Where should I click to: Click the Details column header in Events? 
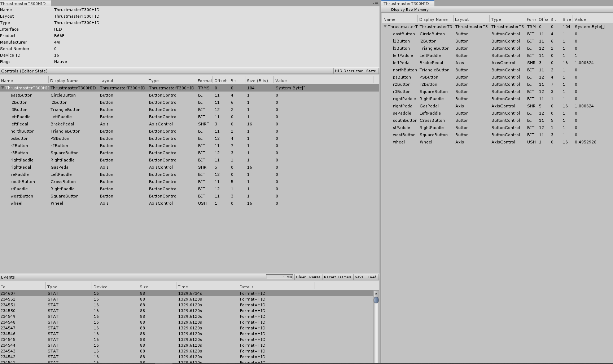point(246,286)
